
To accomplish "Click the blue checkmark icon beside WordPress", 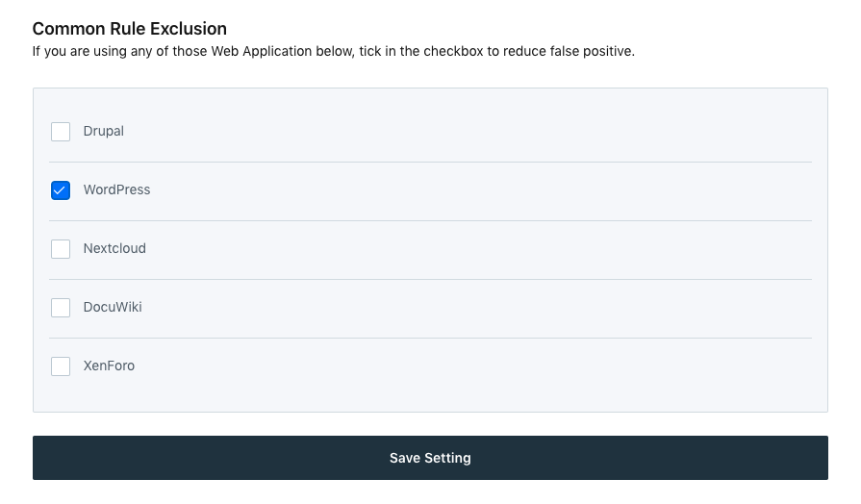I will [x=61, y=190].
